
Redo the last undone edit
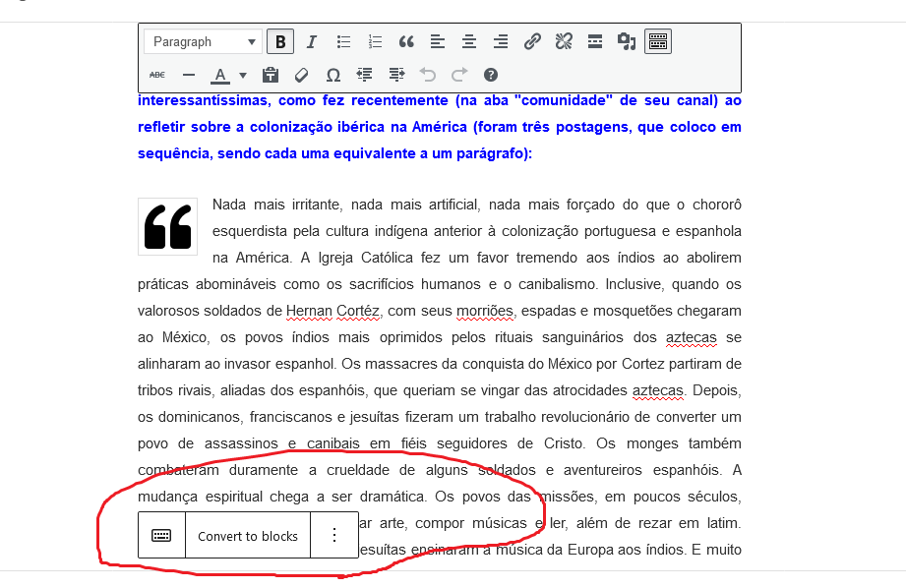pos(459,75)
